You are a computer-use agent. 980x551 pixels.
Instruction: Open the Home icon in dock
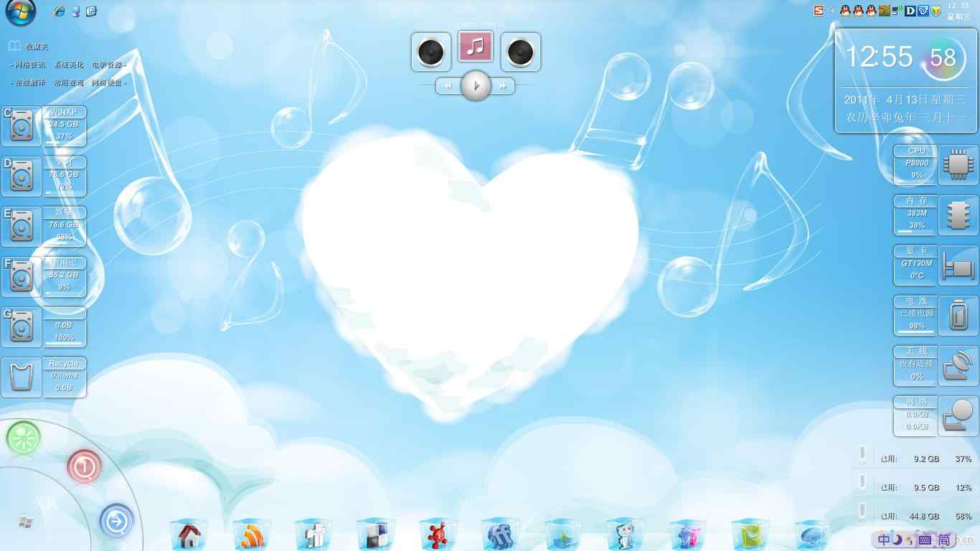tap(189, 535)
